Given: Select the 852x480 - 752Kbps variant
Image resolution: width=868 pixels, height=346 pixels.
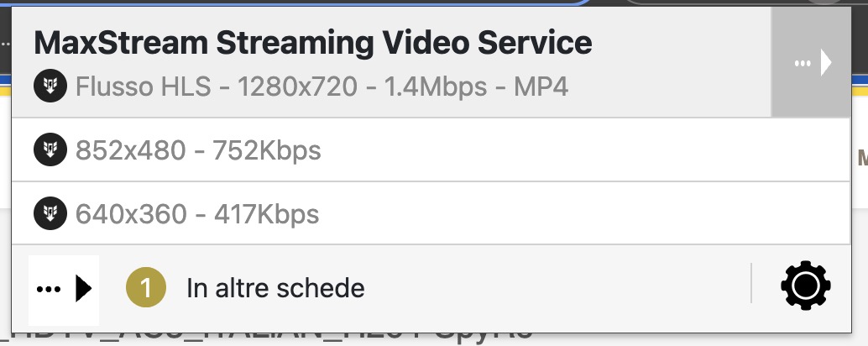Looking at the screenshot, I should click(198, 150).
